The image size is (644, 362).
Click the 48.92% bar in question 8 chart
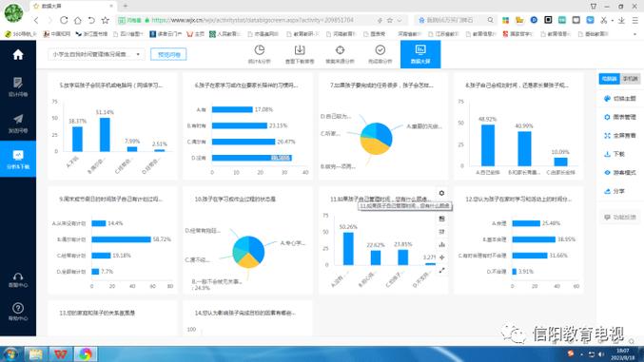487,145
